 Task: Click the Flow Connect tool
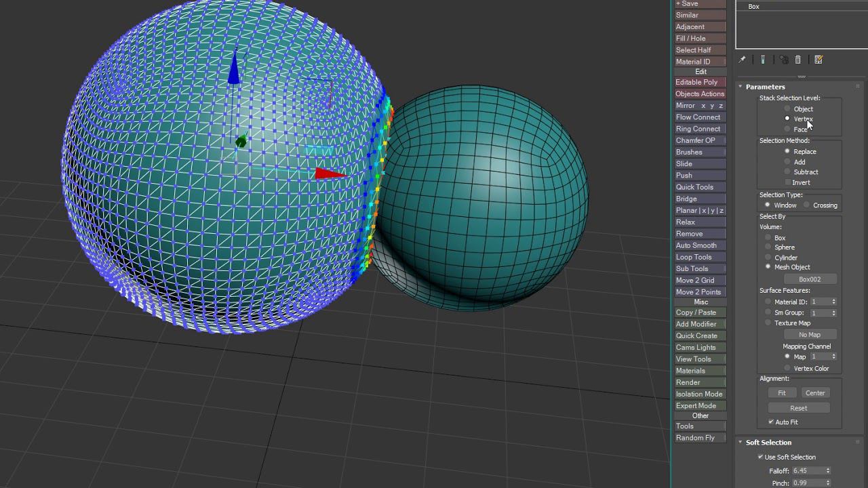(700, 117)
